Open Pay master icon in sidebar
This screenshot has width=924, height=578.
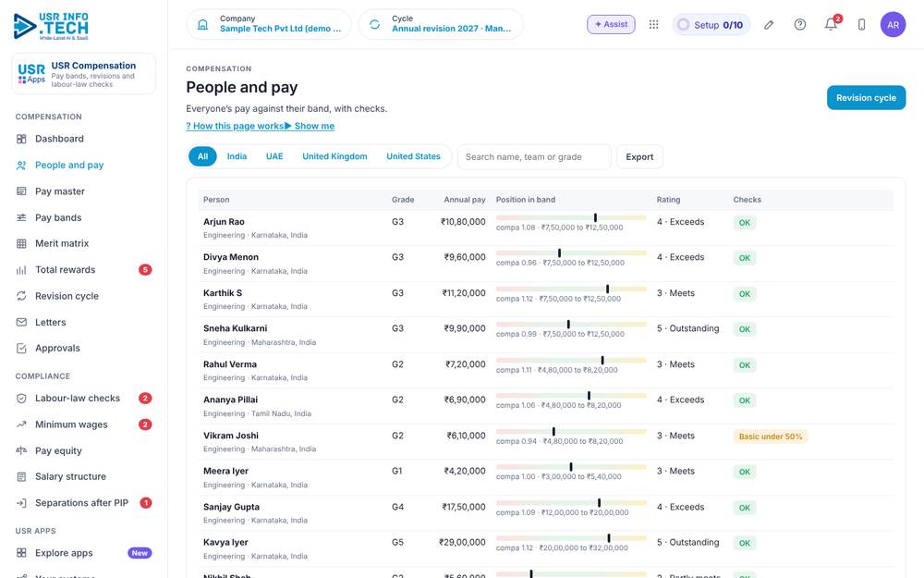(21, 191)
